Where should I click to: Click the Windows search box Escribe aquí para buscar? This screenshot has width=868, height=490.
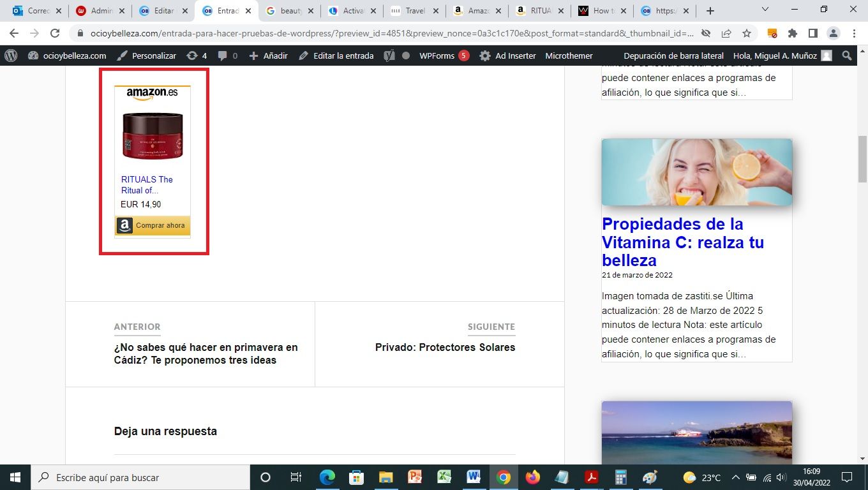click(140, 477)
